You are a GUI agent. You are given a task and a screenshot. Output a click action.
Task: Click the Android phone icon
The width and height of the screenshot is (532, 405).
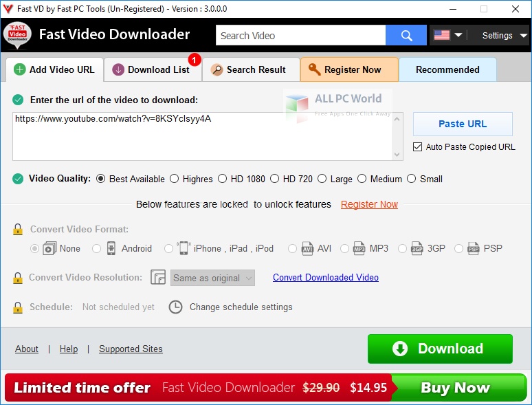click(111, 248)
